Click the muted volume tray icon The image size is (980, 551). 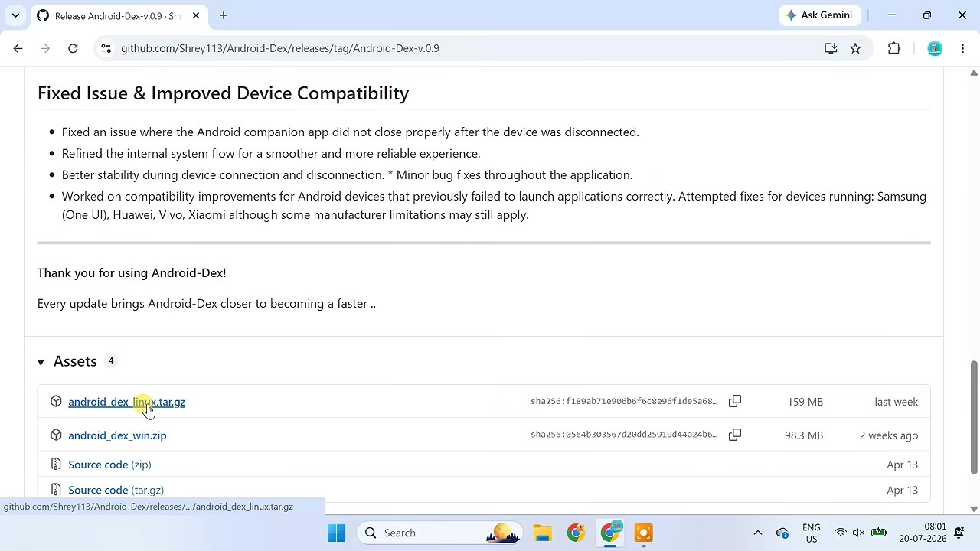pos(859,533)
